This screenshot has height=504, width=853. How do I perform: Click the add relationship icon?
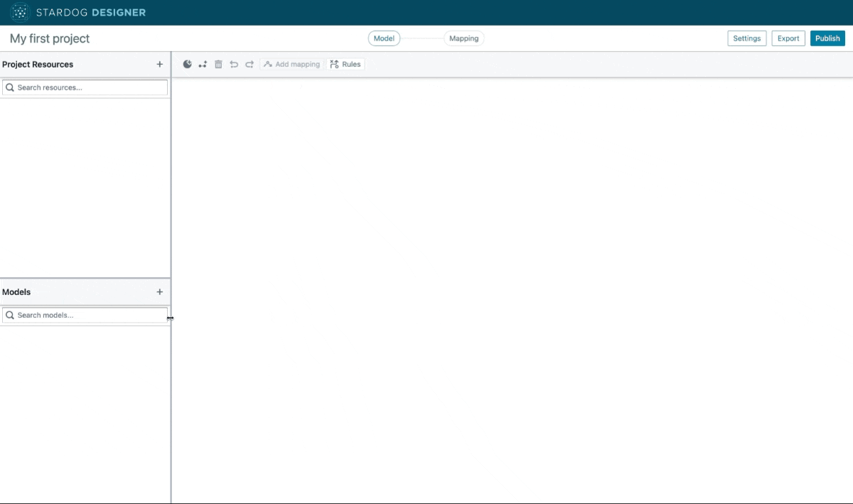pos(203,64)
